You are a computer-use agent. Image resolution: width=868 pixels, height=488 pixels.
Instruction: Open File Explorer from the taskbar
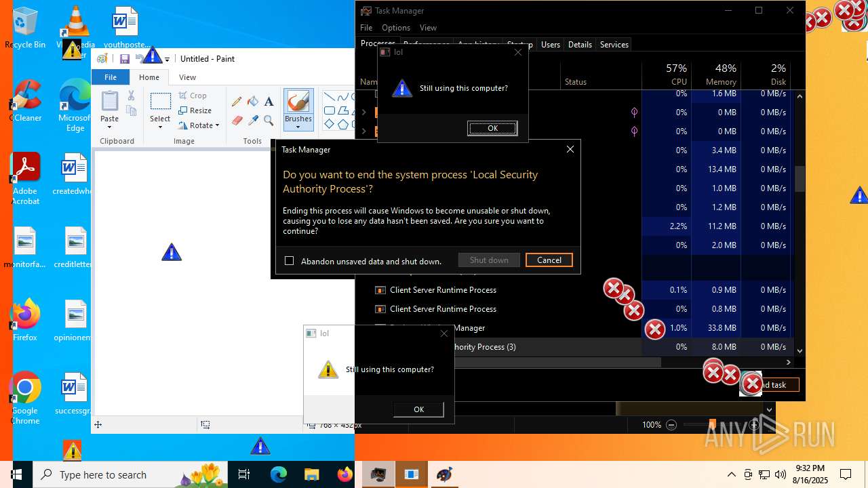pos(311,474)
